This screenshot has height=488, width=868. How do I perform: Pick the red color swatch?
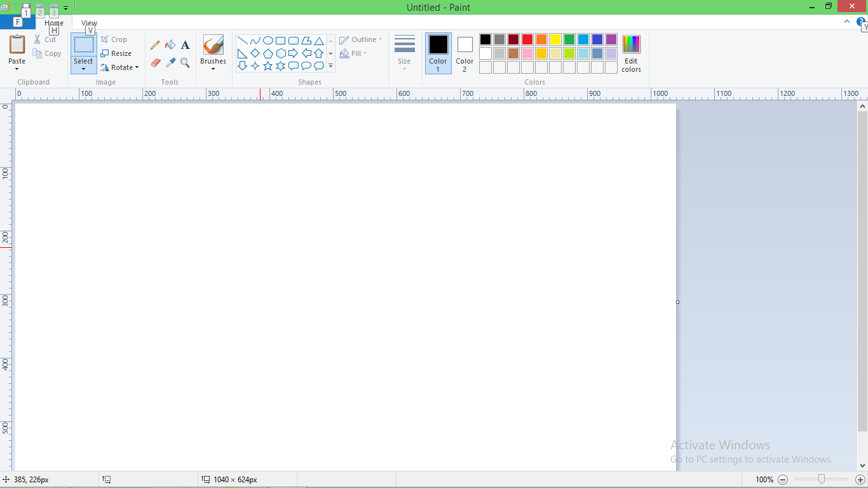click(527, 39)
